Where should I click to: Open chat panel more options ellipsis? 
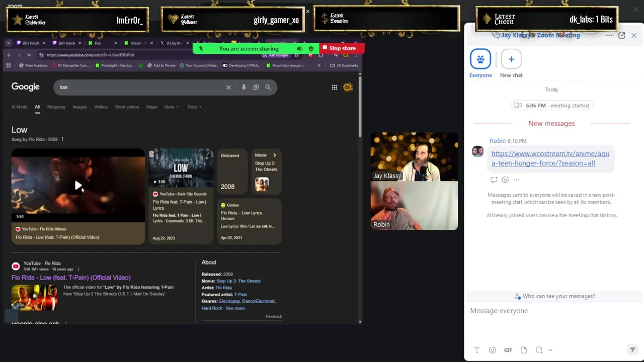(609, 35)
